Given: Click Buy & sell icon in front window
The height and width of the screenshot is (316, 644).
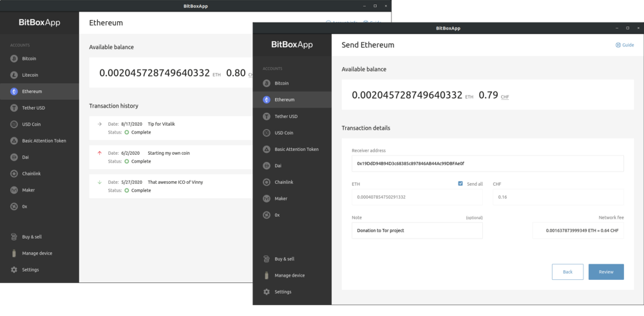Looking at the screenshot, I should (267, 259).
